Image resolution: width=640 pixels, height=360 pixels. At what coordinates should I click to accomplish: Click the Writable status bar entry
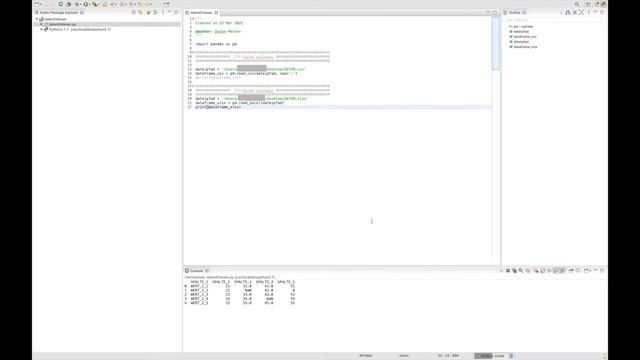click(x=366, y=356)
